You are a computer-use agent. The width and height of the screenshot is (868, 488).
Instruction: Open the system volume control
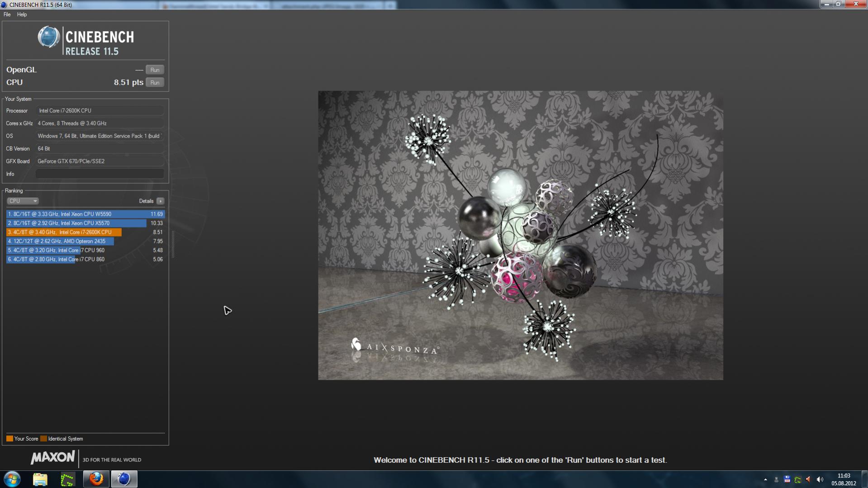tap(820, 479)
